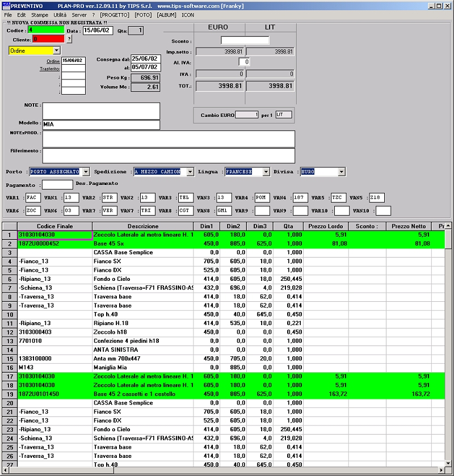Open the Edit menu
This screenshot has height=476, width=454.
pos(21,15)
